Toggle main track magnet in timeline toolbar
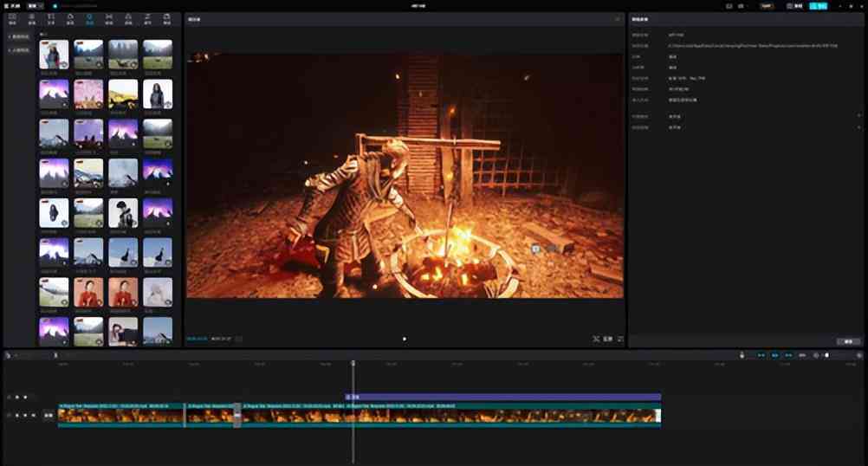This screenshot has height=466, width=868. tap(761, 355)
